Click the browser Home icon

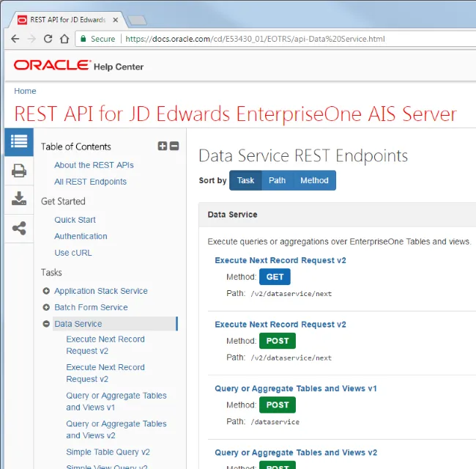pos(64,39)
